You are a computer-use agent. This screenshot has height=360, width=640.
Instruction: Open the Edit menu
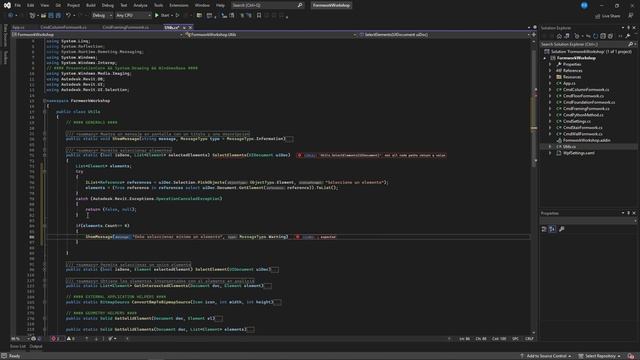pyautogui.click(x=31, y=5)
